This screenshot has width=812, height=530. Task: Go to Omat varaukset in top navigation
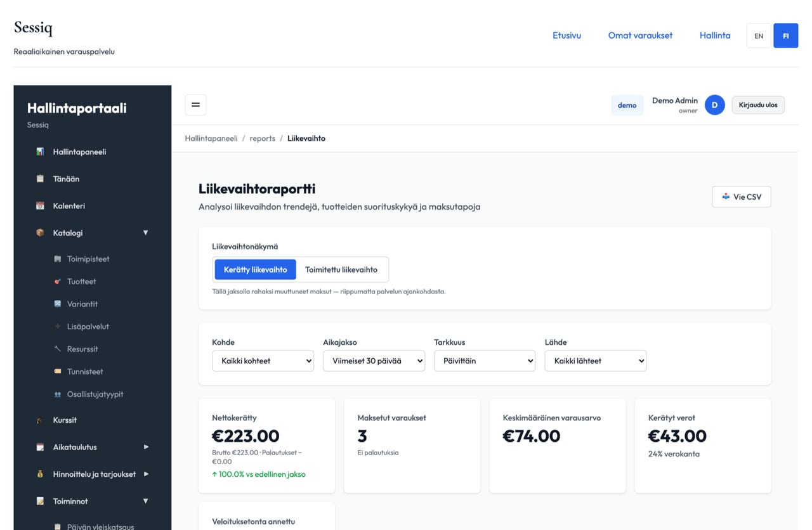tap(640, 36)
